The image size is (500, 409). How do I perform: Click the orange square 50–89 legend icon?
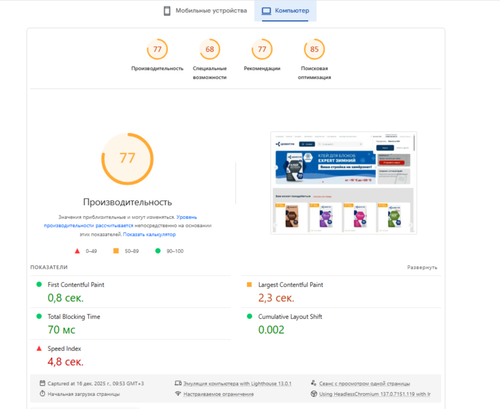116,251
